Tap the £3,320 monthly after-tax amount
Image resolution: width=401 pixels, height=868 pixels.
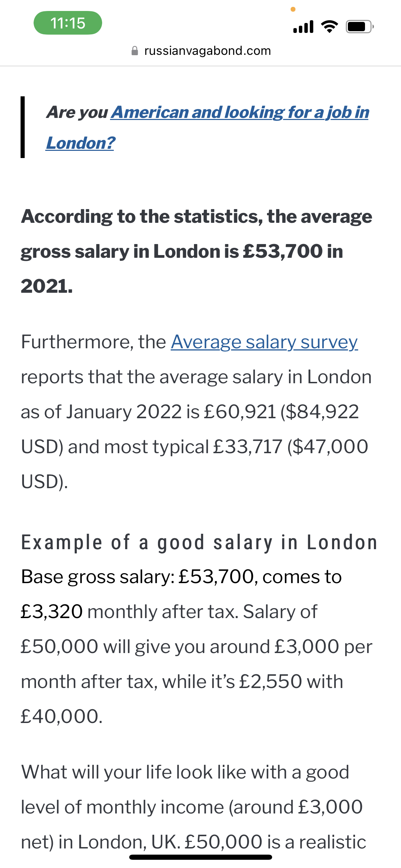point(52,612)
